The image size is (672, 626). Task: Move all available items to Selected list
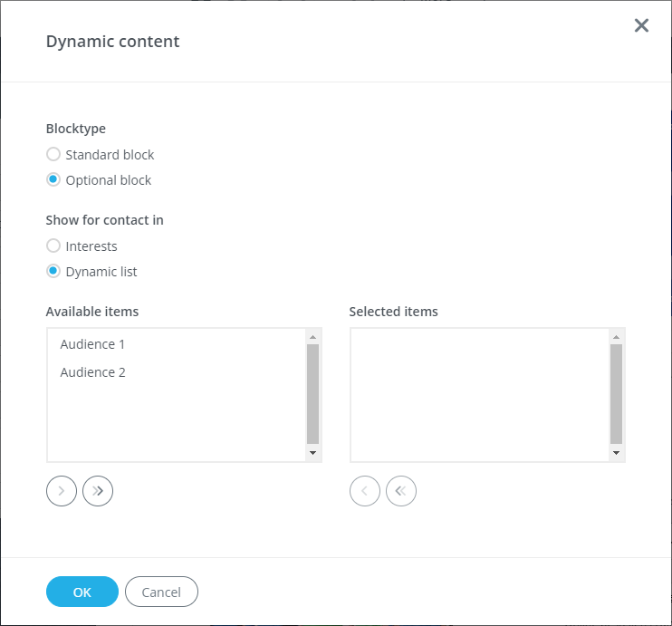(98, 491)
